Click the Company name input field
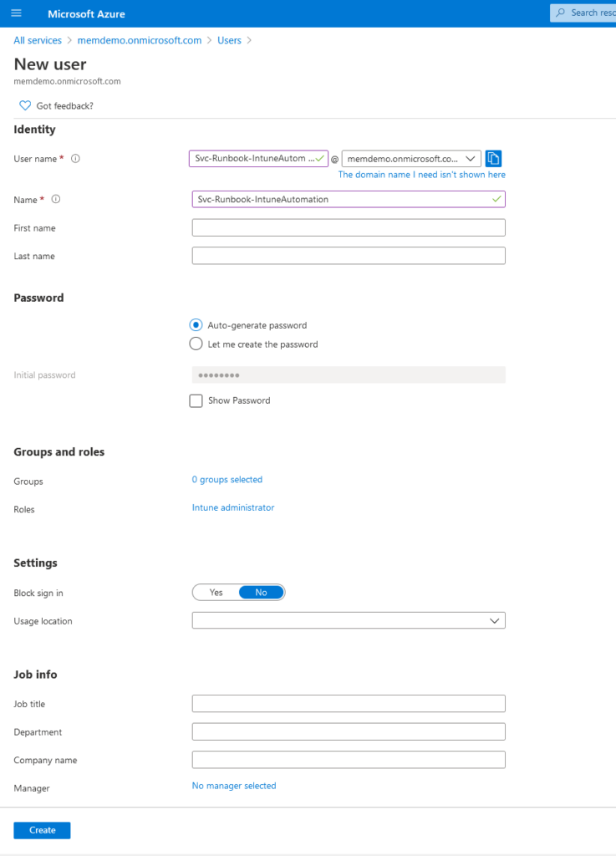This screenshot has height=856, width=616. [349, 760]
